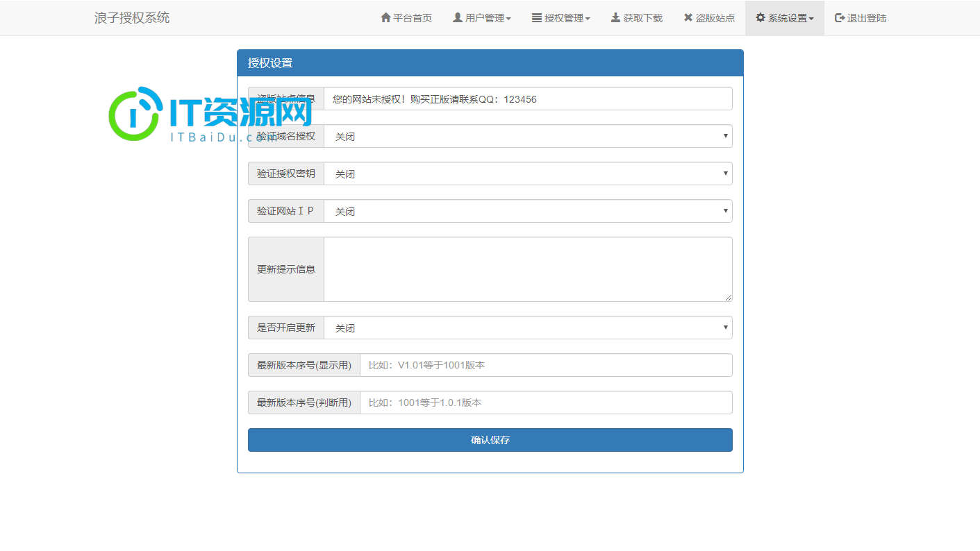Click the 确认保存 button
Image resolution: width=980 pixels, height=551 pixels.
click(x=490, y=440)
